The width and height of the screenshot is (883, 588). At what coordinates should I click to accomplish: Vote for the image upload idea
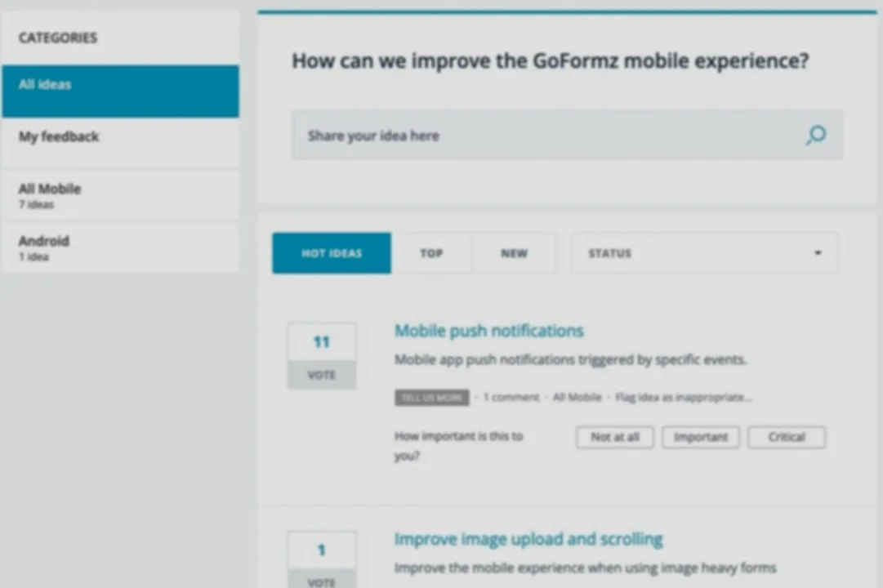click(321, 581)
